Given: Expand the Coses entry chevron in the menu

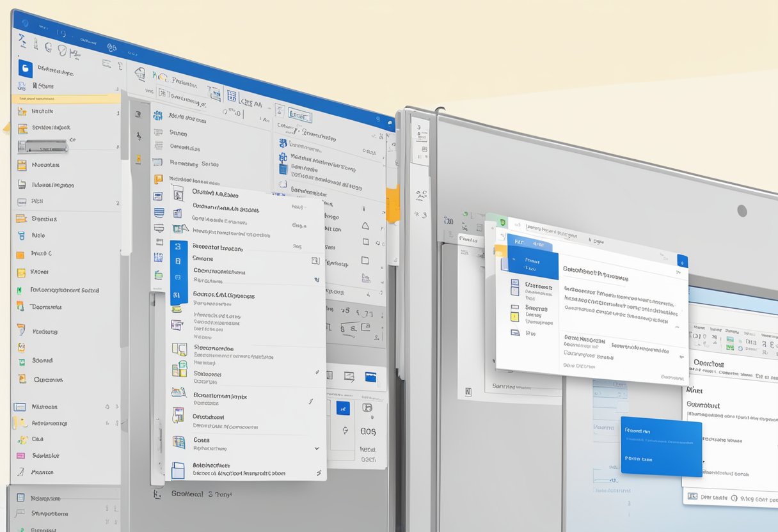Looking at the screenshot, I should pos(316,449).
